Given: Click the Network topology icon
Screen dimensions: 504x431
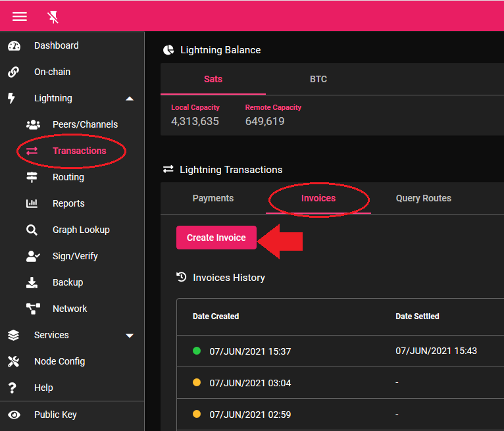Looking at the screenshot, I should pos(33,309).
